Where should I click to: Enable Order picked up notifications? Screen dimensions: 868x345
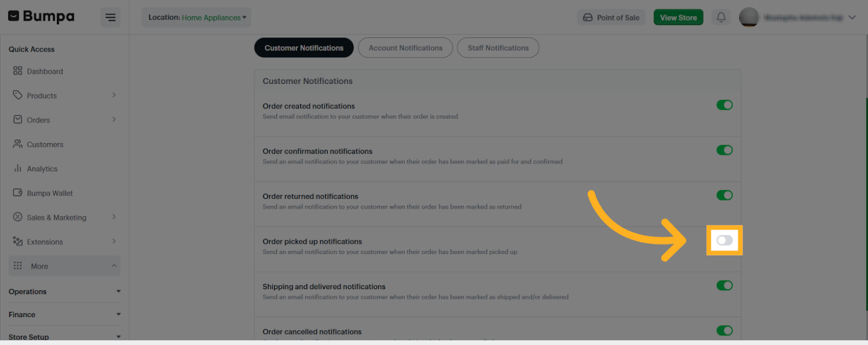tap(724, 240)
